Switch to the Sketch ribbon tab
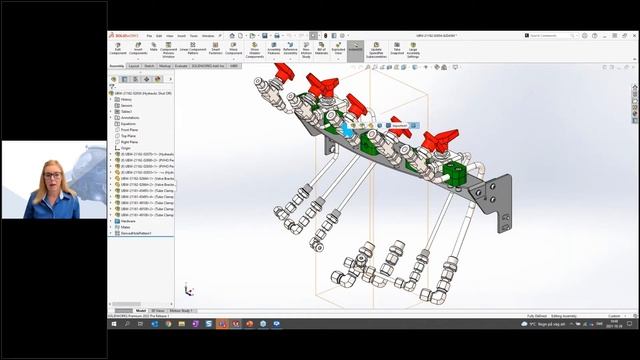The height and width of the screenshot is (360, 640). [x=149, y=66]
